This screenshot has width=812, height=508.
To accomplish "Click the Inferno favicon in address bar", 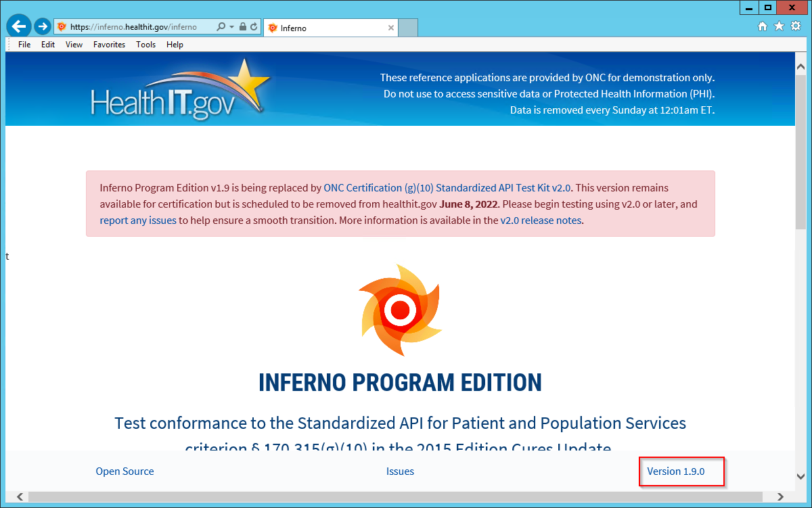I will coord(62,27).
